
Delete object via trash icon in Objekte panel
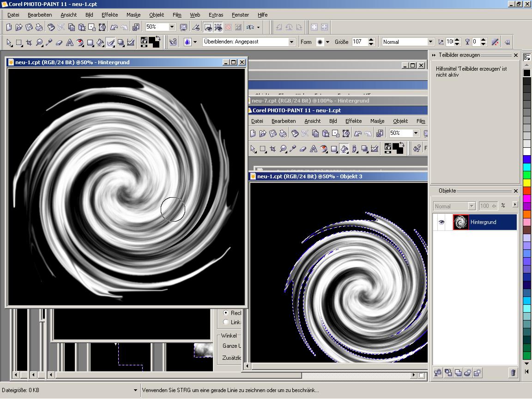(x=513, y=373)
